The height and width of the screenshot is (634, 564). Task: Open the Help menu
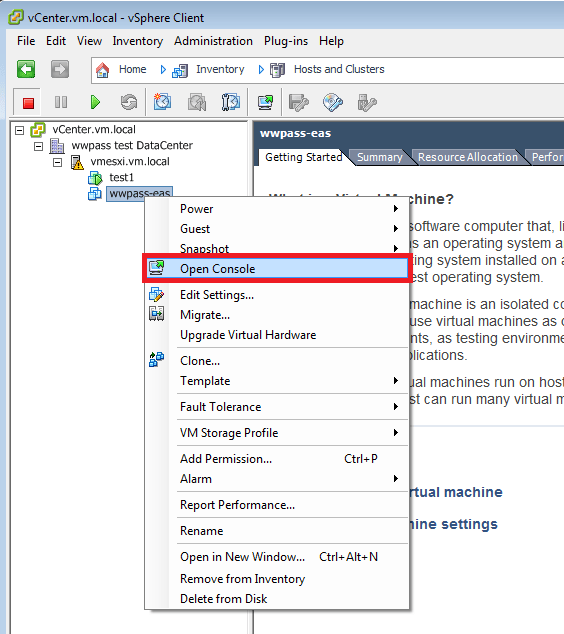331,41
